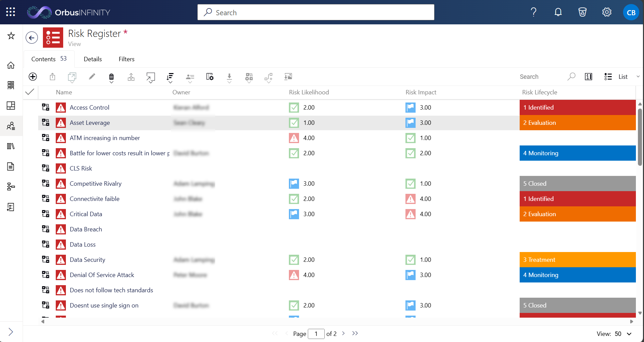Go to Home in the sidebar

click(11, 65)
